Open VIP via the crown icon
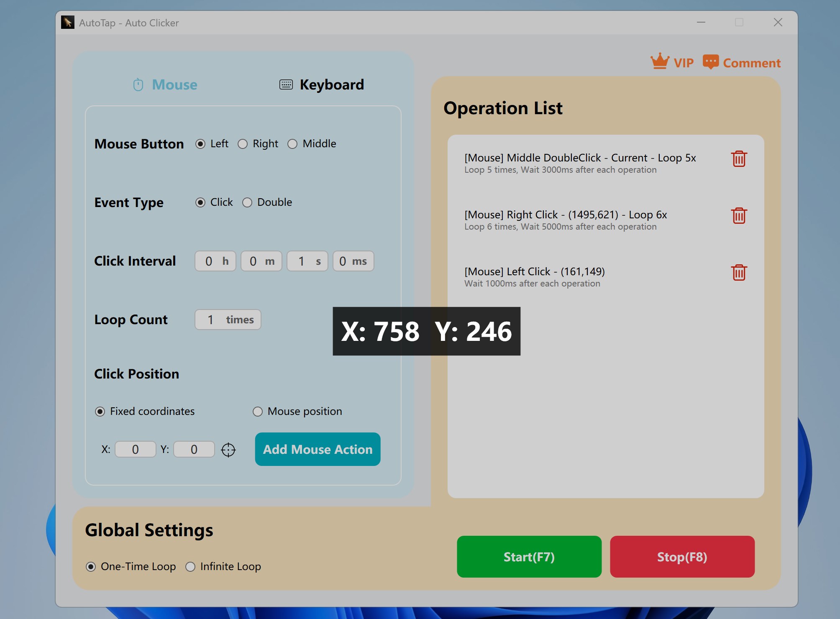 coord(660,62)
